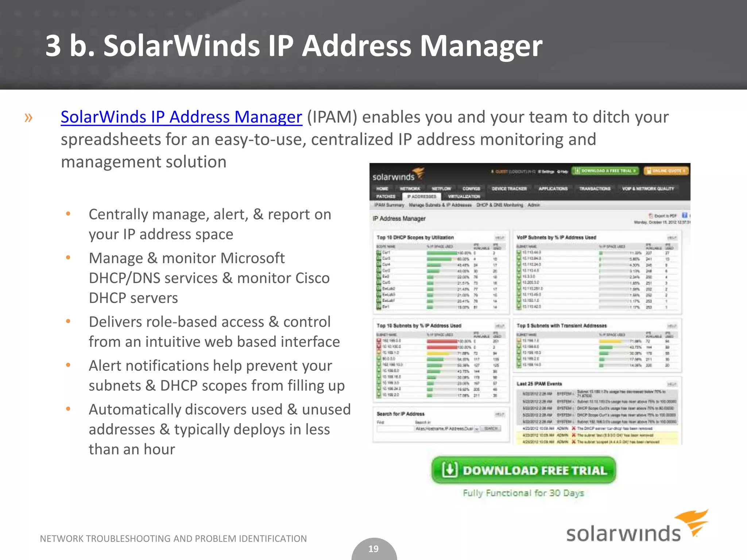
Task: Open the VoIP & Network Quality tab
Action: [648, 188]
